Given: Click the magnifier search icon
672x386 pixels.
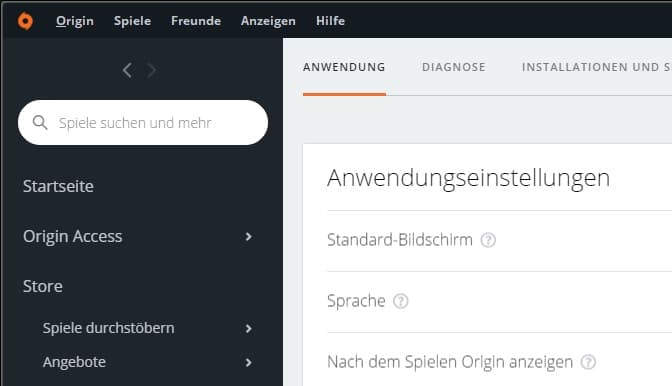Looking at the screenshot, I should point(40,123).
